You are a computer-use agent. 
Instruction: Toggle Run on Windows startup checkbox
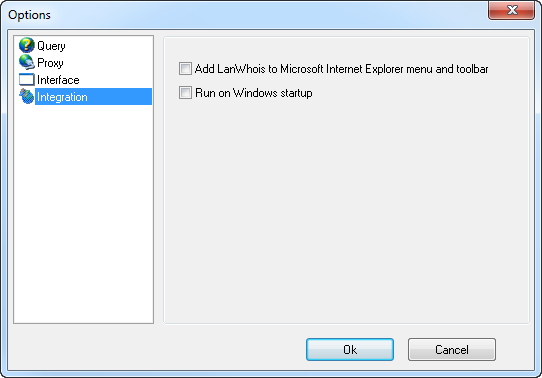click(x=185, y=93)
